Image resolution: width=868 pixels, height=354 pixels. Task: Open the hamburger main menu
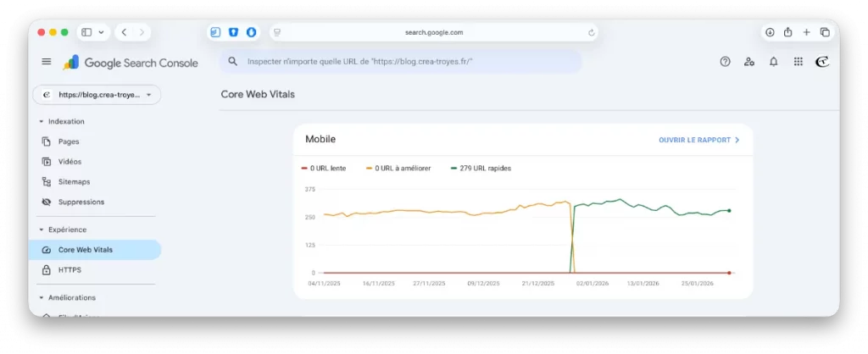click(x=47, y=62)
